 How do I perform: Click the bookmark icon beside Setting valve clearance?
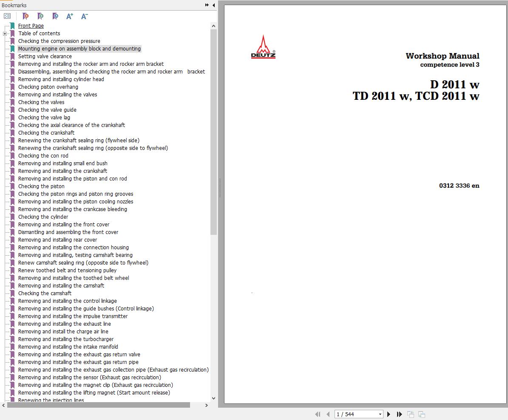(x=12, y=56)
